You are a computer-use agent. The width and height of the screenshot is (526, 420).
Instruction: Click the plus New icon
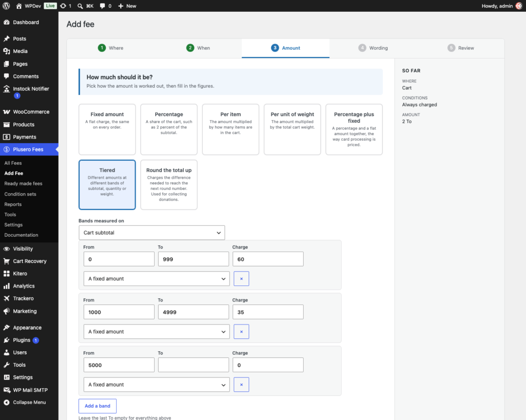click(121, 6)
